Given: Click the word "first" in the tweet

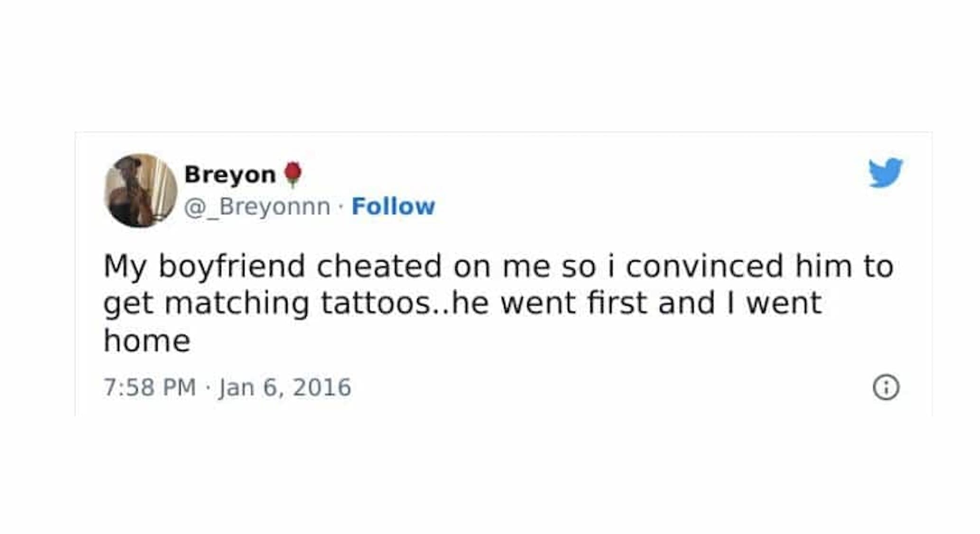Looking at the screenshot, I should coord(617,303).
